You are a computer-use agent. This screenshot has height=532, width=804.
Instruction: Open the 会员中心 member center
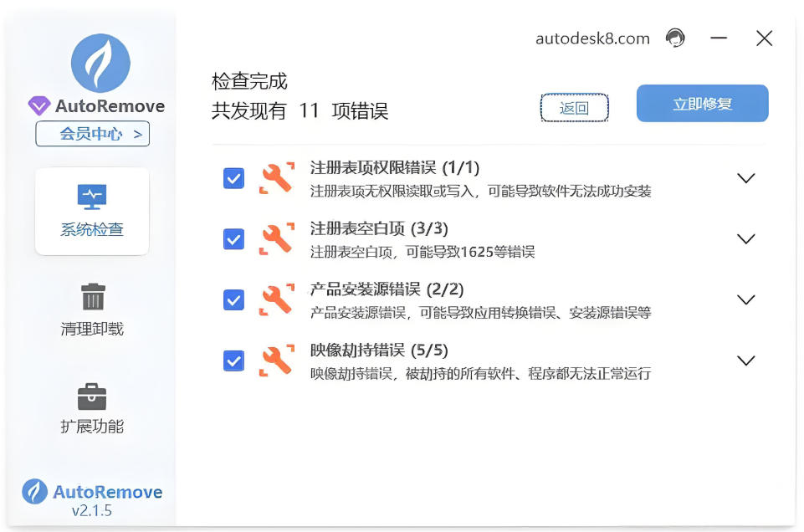click(92, 134)
